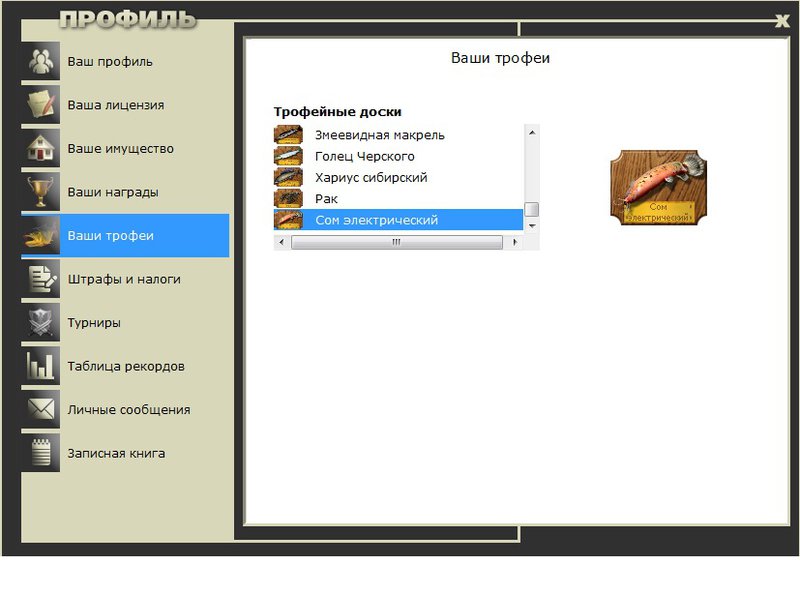Open the Турниры shield icon
Screen dimensions: 800x594
(x=41, y=323)
